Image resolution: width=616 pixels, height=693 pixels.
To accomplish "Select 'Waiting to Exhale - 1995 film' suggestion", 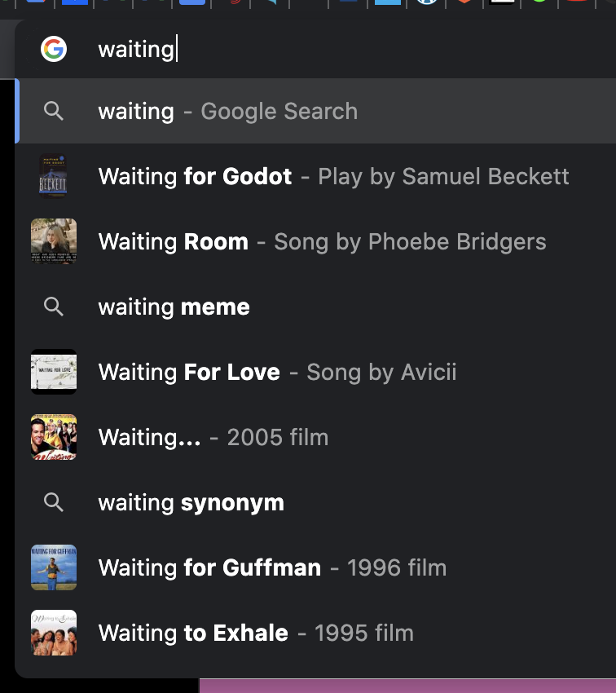I will (x=256, y=633).
